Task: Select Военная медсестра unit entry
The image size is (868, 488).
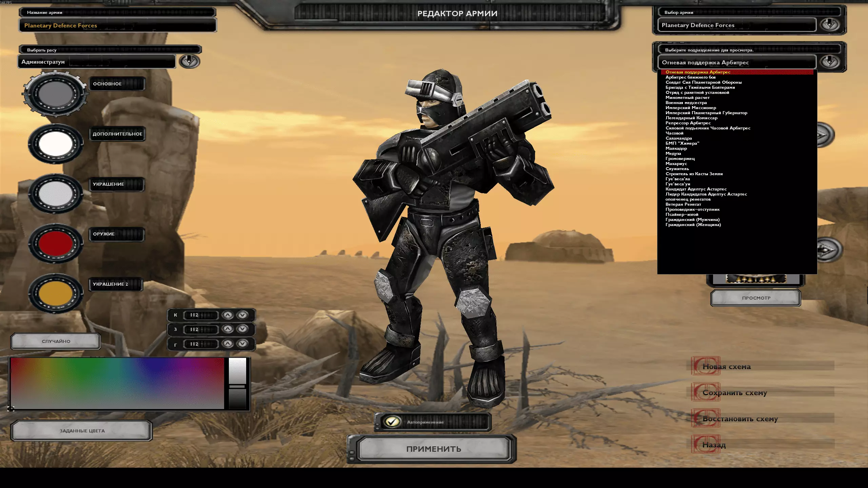Action: 686,103
